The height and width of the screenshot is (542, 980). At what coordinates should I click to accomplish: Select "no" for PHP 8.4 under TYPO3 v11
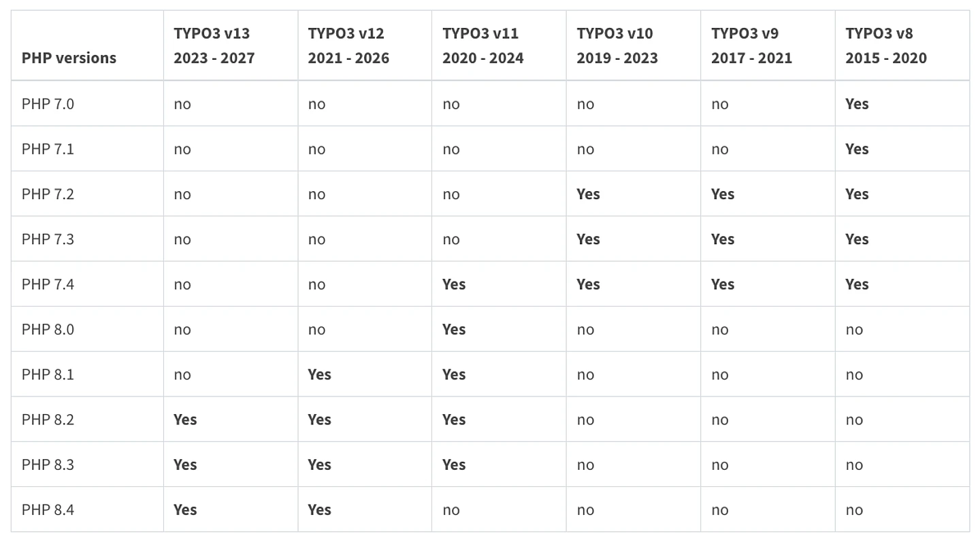point(451,510)
